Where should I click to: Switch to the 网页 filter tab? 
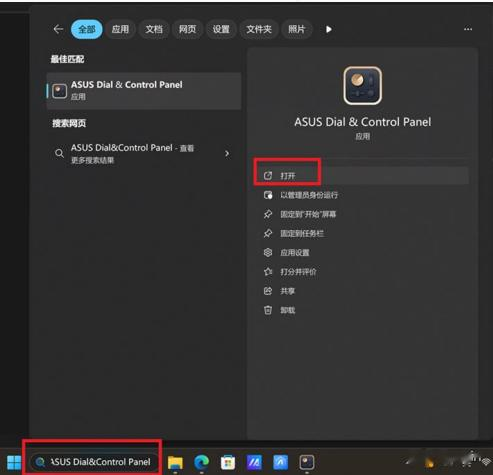click(187, 29)
